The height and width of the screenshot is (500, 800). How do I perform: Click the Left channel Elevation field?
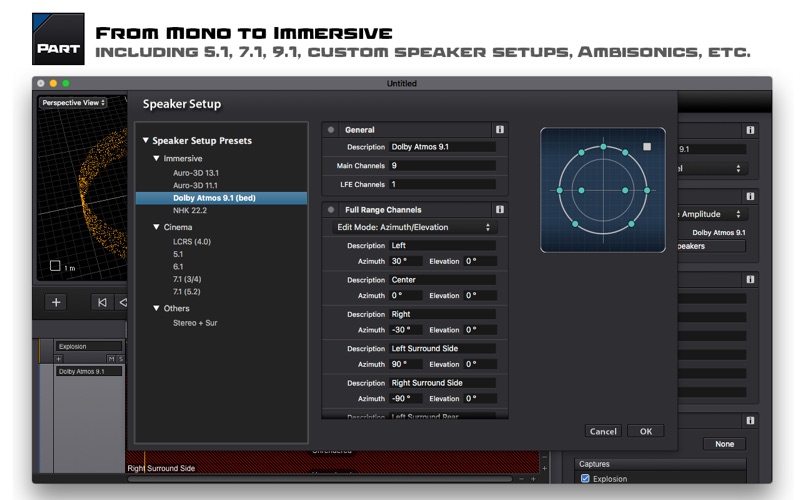tap(480, 261)
